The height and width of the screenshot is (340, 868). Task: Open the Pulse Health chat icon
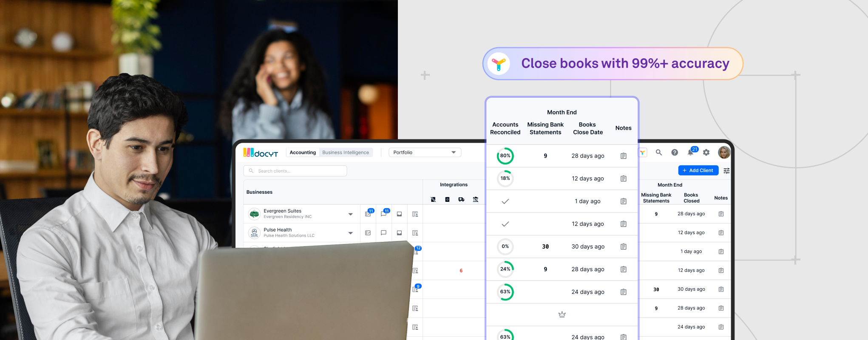pos(384,233)
